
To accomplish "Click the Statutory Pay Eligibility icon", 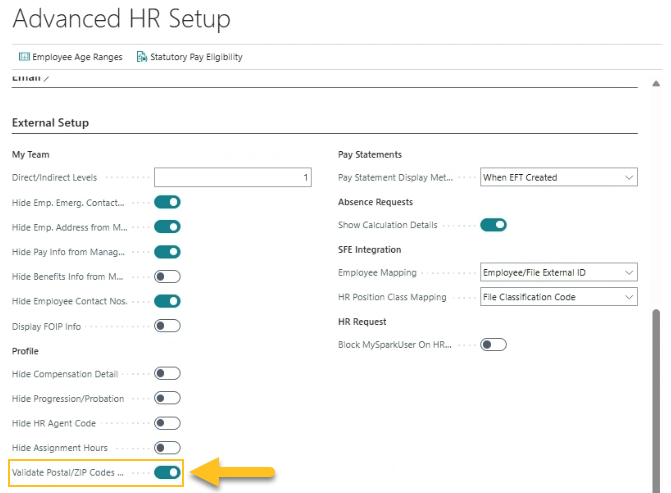I will pyautogui.click(x=142, y=57).
